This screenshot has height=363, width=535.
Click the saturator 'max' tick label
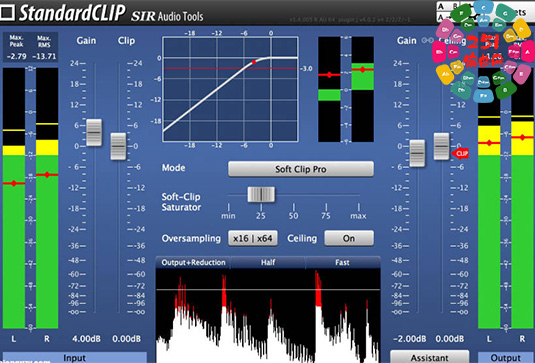pyautogui.click(x=358, y=216)
